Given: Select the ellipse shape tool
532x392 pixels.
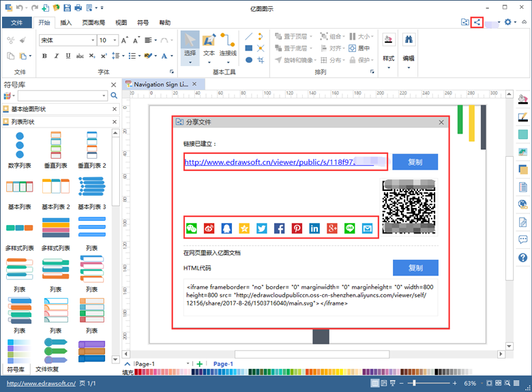Looking at the screenshot, I should point(249,60).
